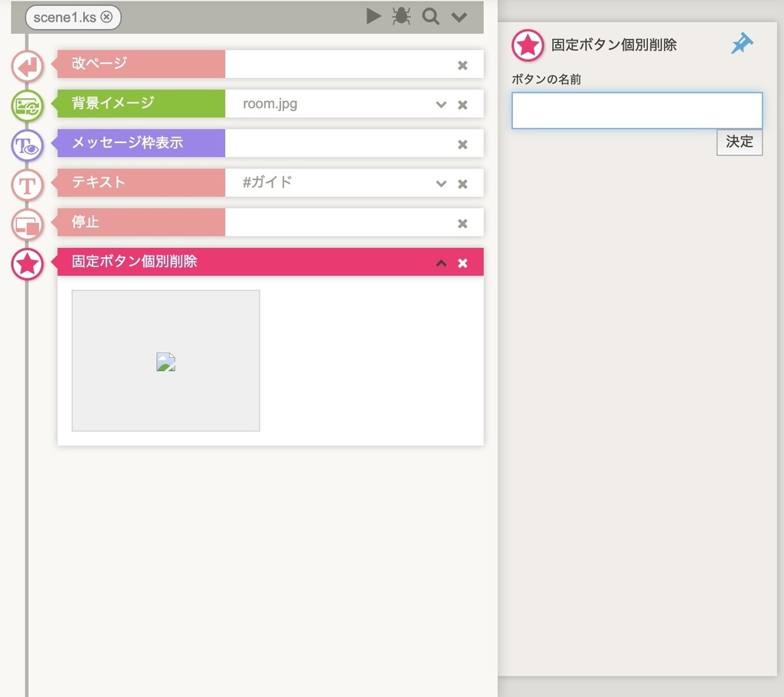Open the down chevron at the toolbar right

[x=459, y=16]
